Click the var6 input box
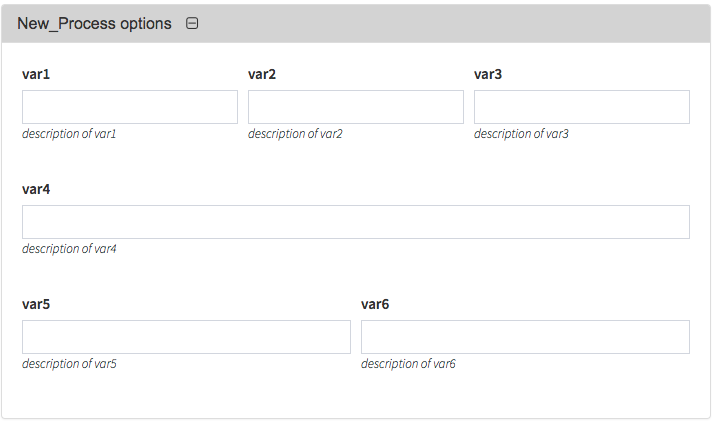 (x=525, y=337)
